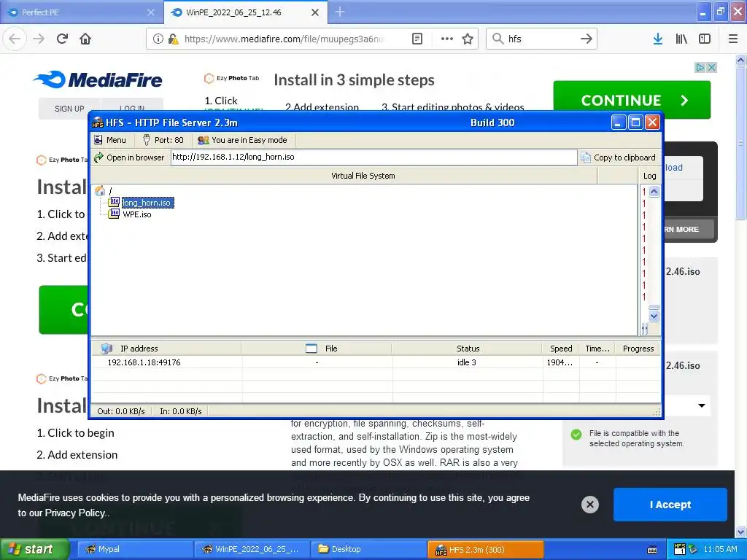Click the HFS title bar app icon
This screenshot has height=560, width=747.
[97, 122]
